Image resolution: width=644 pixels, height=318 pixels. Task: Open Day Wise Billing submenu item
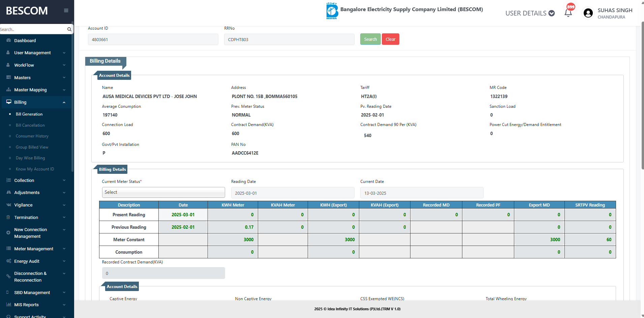click(30, 158)
